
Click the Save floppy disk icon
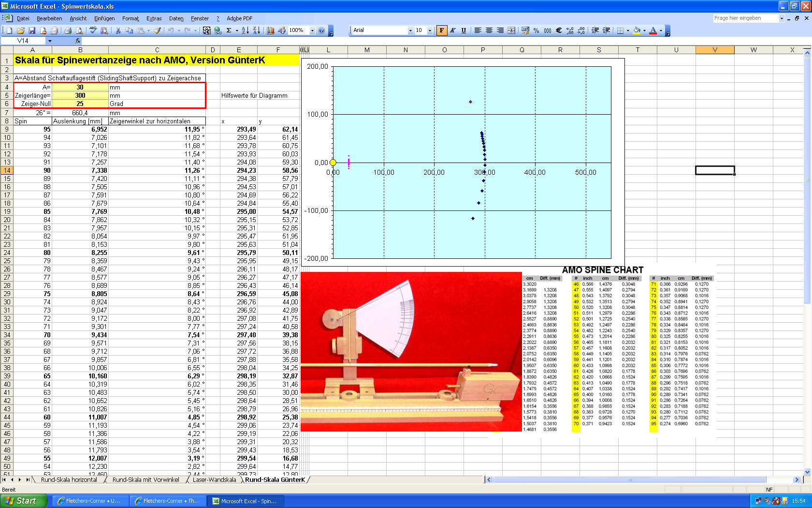point(32,30)
